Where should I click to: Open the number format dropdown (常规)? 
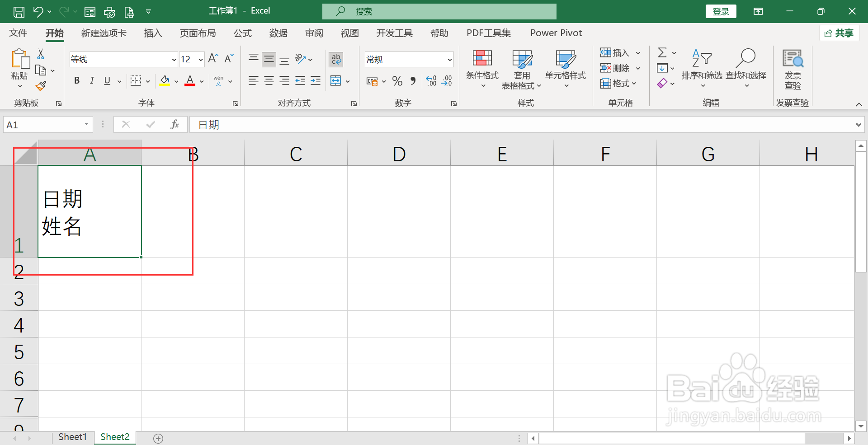[x=450, y=60]
